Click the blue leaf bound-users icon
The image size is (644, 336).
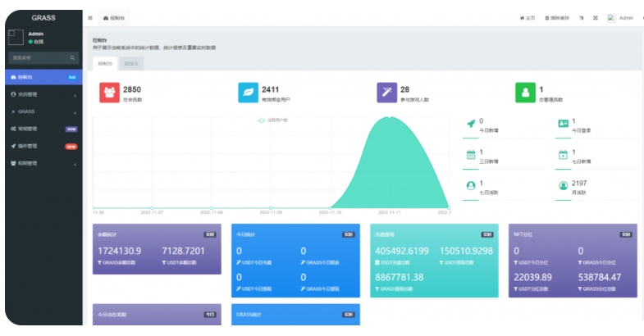(x=248, y=93)
